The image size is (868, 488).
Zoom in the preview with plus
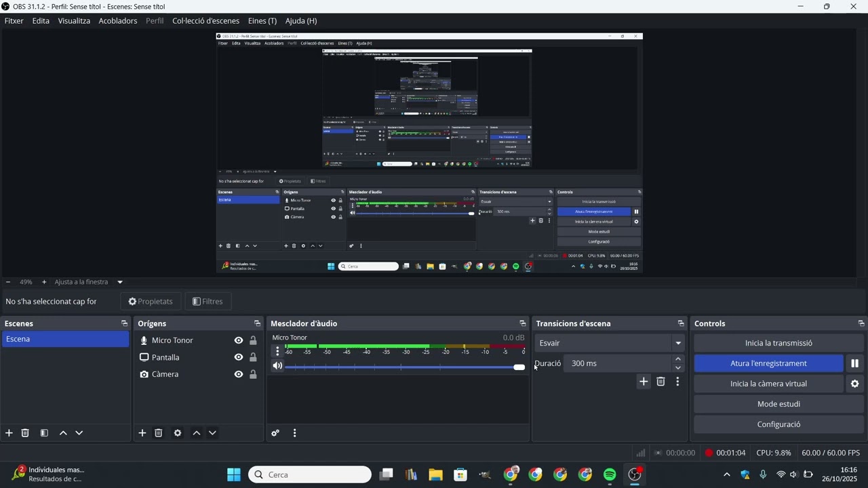44,282
